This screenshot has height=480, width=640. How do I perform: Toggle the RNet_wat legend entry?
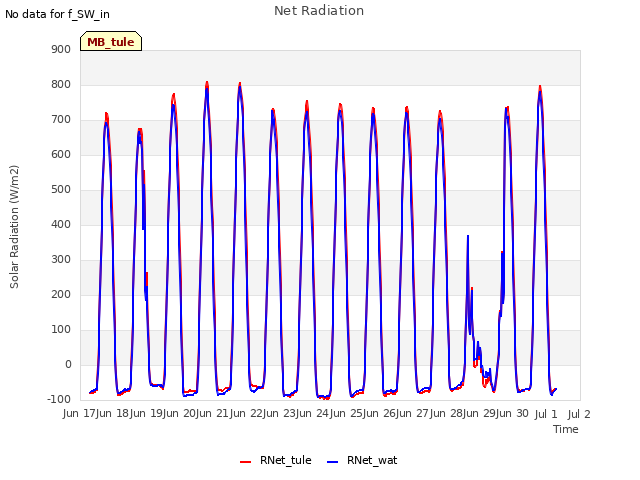[x=362, y=460]
